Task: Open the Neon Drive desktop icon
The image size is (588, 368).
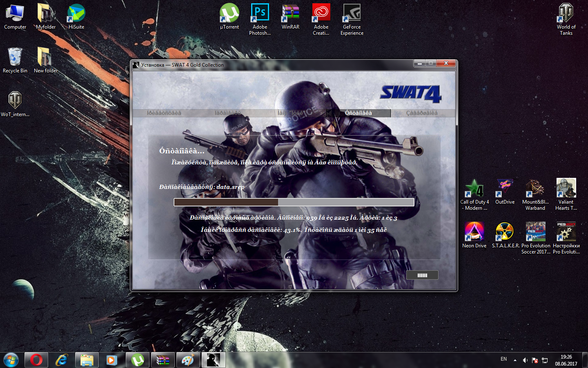Action: point(474,231)
